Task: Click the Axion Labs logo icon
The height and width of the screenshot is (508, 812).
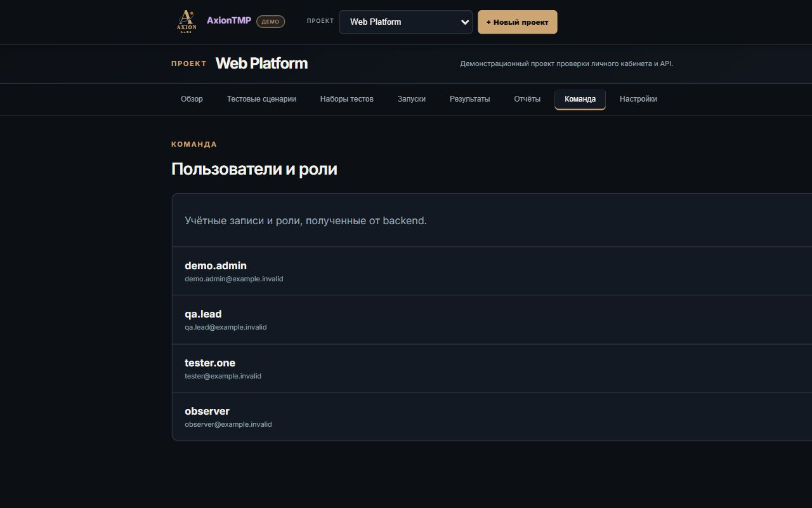Action: coord(187,22)
